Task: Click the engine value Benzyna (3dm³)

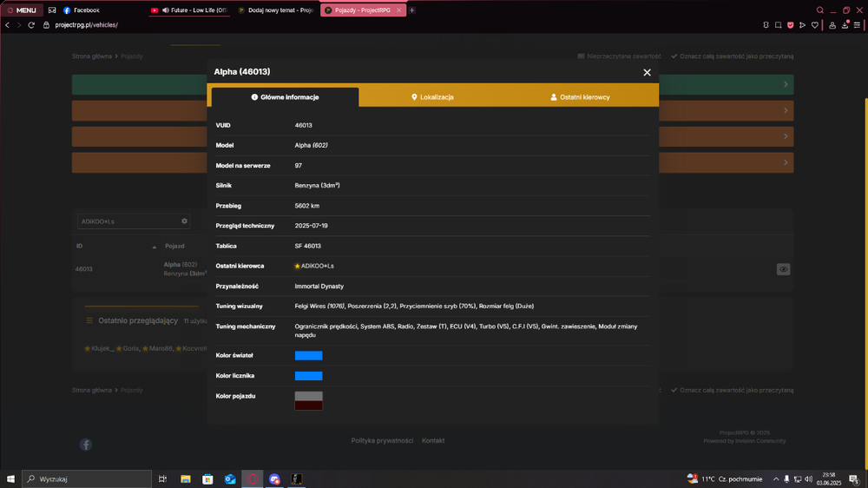Action: coord(317,186)
